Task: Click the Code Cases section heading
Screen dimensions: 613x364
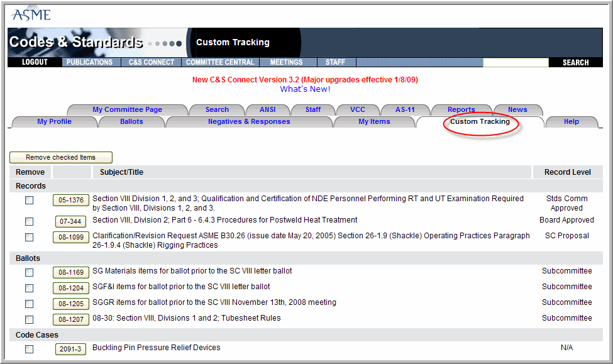Action: coord(36,335)
